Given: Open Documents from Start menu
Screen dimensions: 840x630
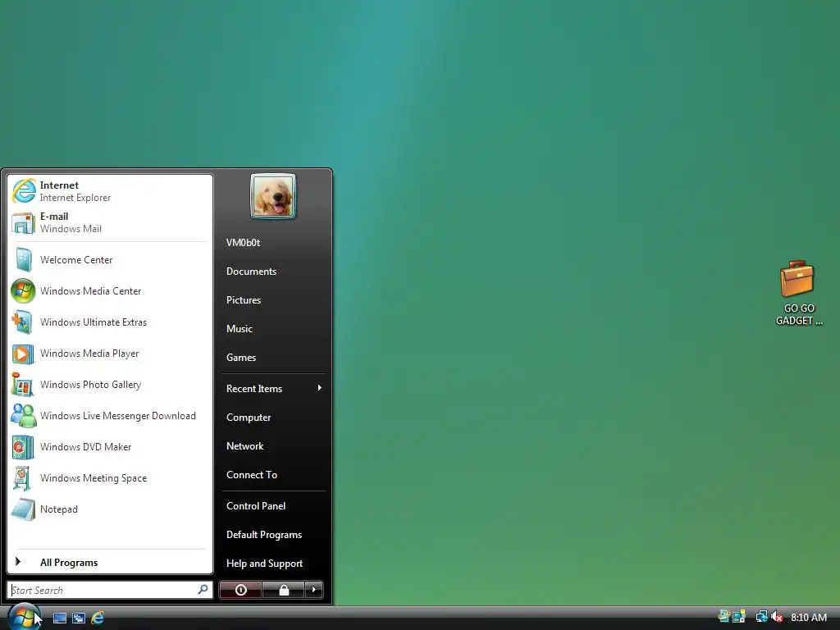Looking at the screenshot, I should 251,272.
